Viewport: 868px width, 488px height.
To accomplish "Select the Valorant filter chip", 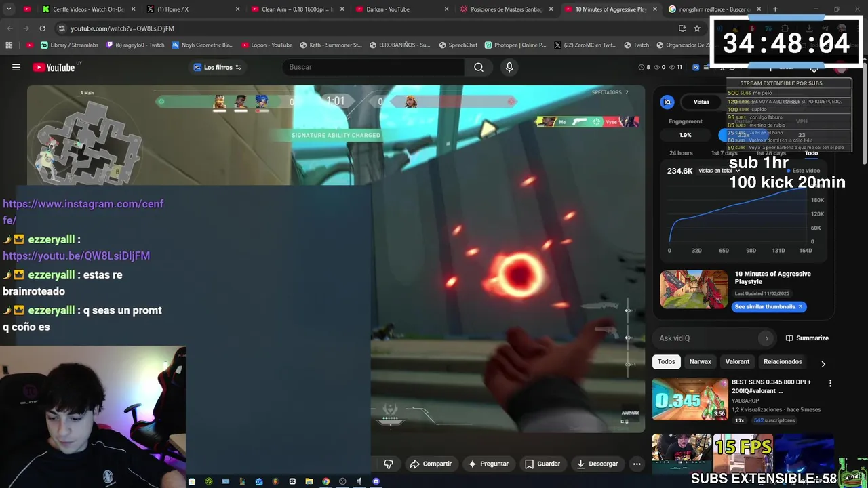I will coord(737,361).
